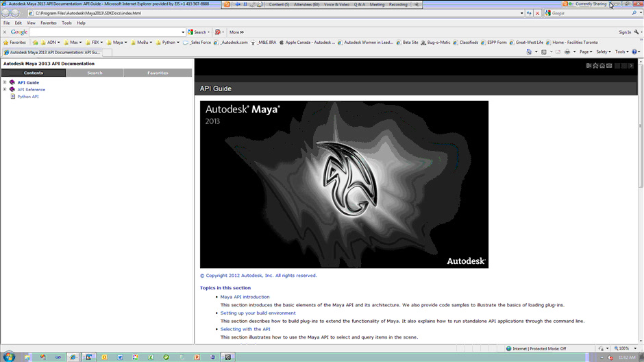Click the next arrow in documentation header
The width and height of the screenshot is (644, 362).
631,66
